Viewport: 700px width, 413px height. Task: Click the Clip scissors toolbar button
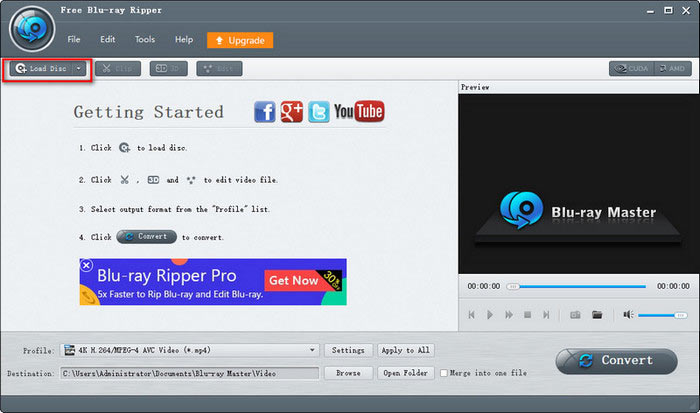point(118,69)
